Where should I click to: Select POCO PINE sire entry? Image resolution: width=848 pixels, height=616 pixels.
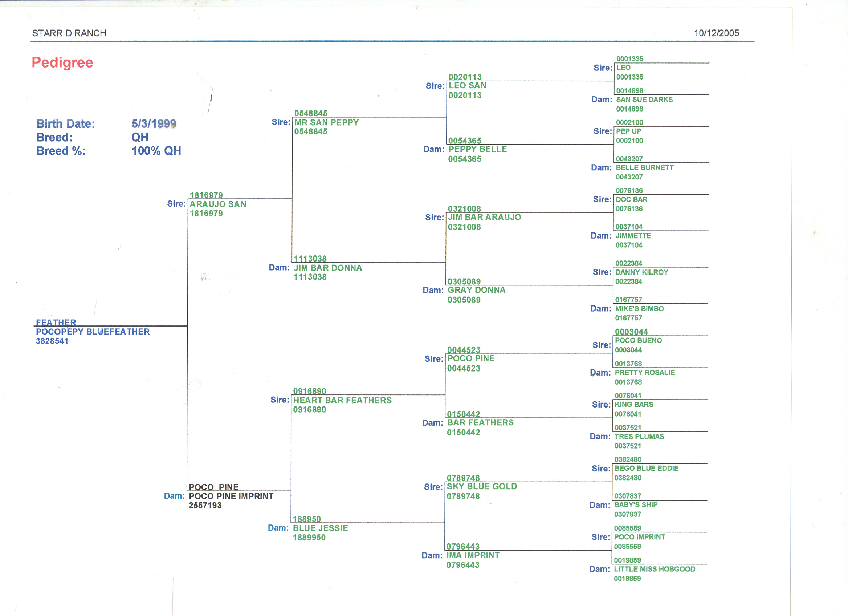470,359
